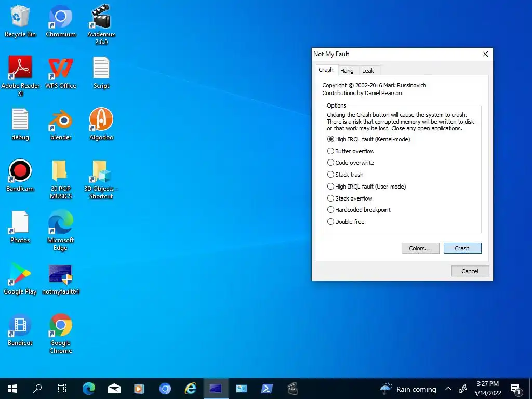This screenshot has height=399, width=532.
Task: Select the Photos desktop shortcut
Action: (x=20, y=228)
